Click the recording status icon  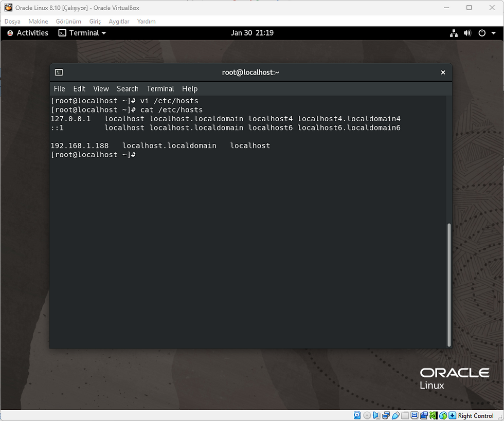pos(424,415)
